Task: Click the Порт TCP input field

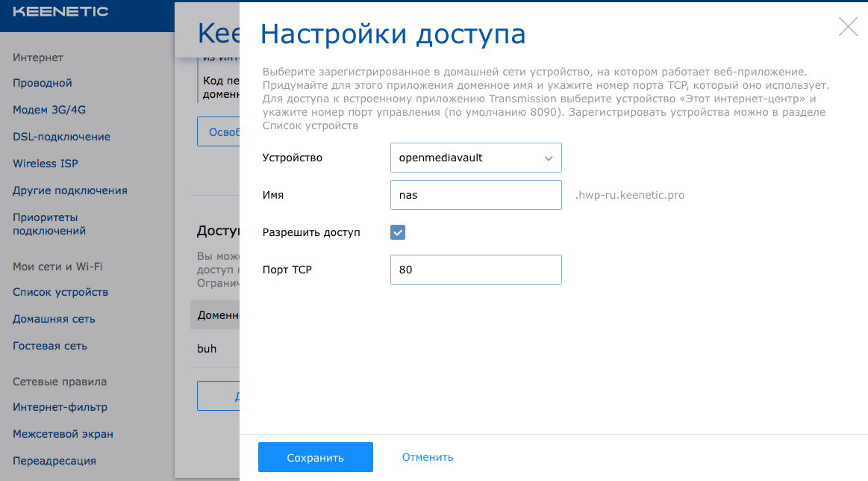Action: coord(475,270)
